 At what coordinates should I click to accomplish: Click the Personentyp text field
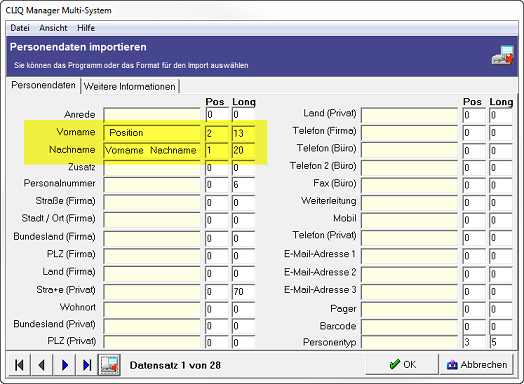pyautogui.click(x=409, y=343)
